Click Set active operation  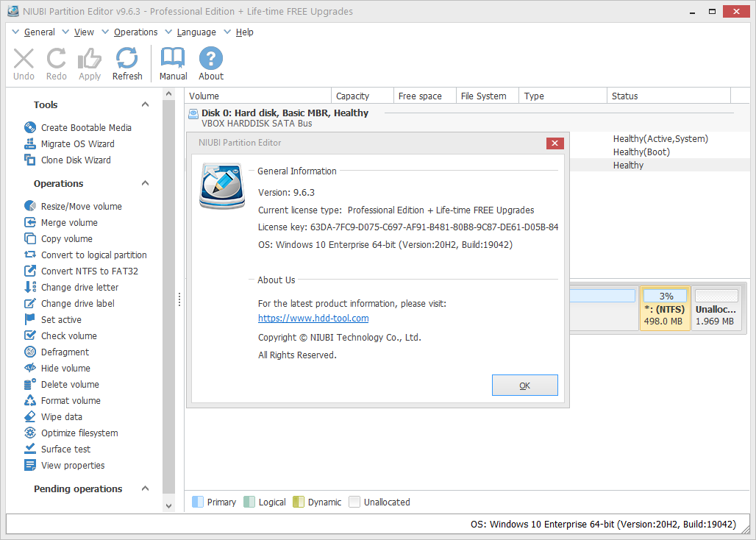coord(52,320)
